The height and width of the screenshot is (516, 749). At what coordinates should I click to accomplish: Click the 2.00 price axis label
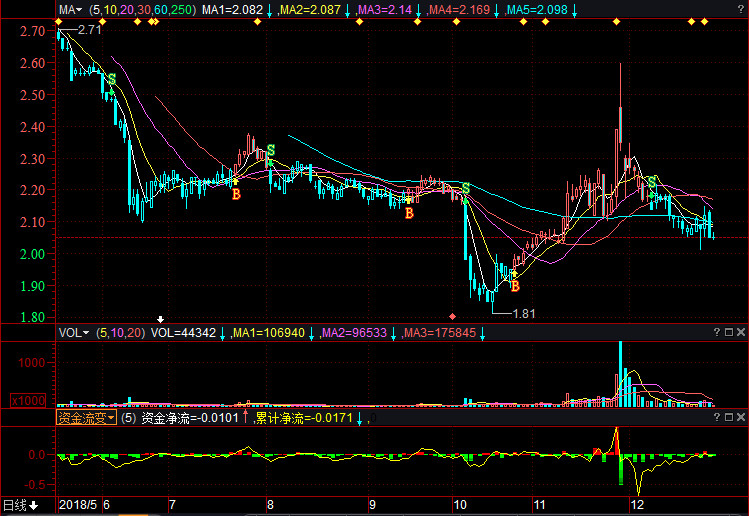(x=32, y=254)
